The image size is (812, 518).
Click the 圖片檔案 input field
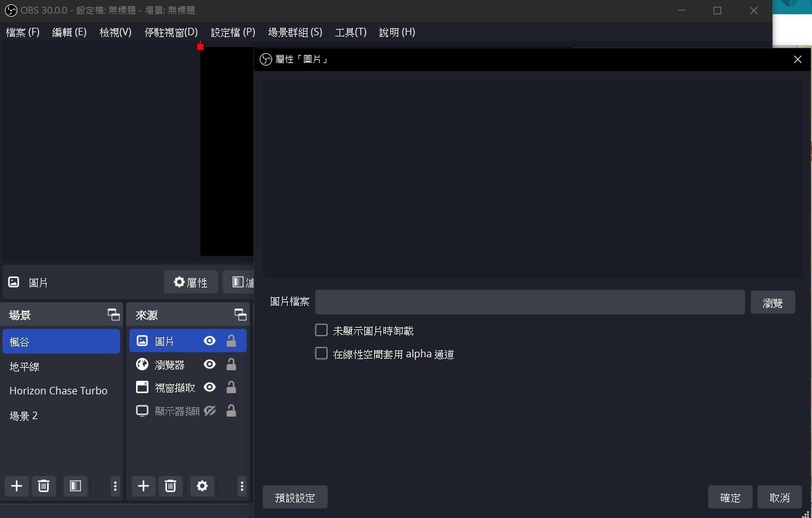[529, 302]
